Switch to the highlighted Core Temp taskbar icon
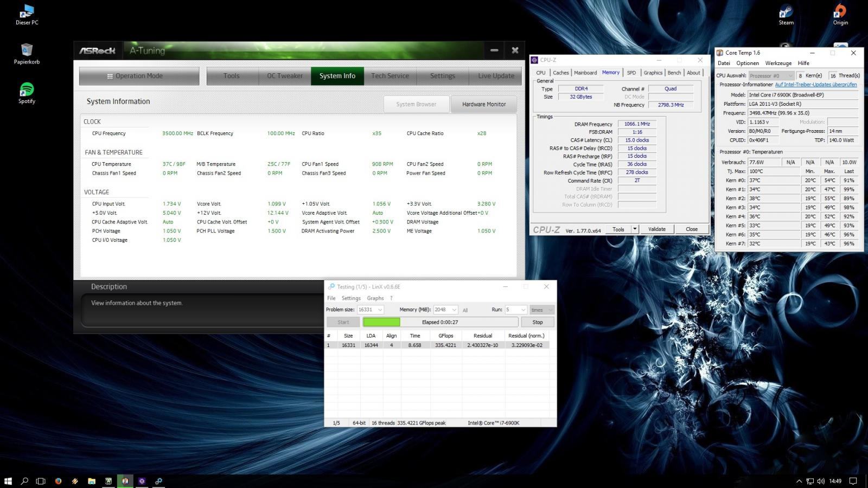The width and height of the screenshot is (868, 488). 125,480
